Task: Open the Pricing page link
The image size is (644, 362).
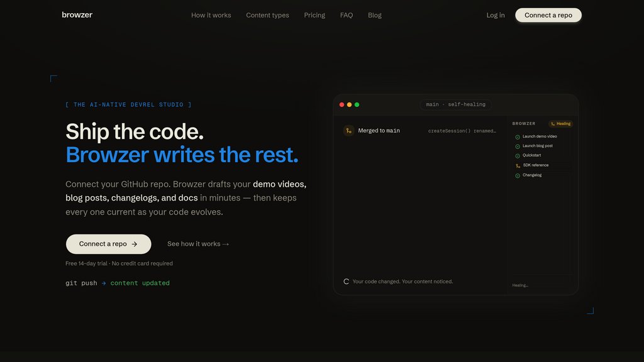Action: click(x=314, y=15)
